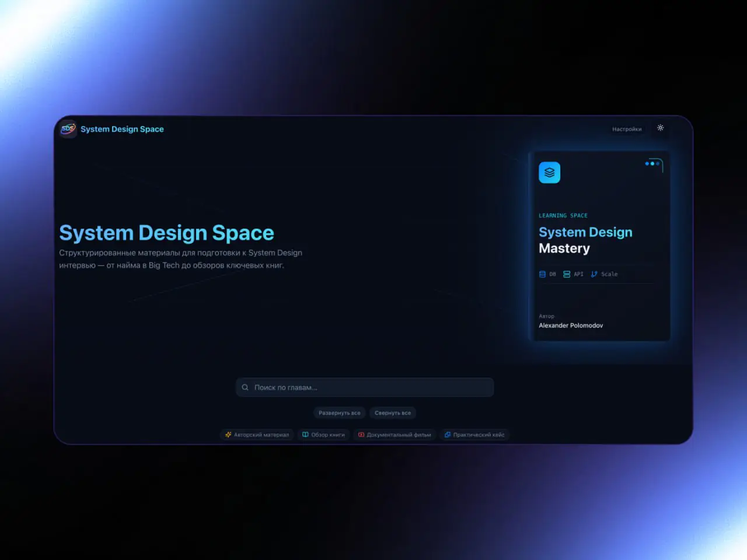
Task: Toggle the Практический кейс filter chip
Action: pyautogui.click(x=474, y=435)
